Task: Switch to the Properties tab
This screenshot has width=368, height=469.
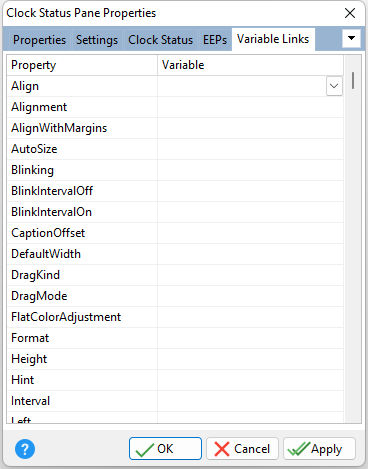Action: [x=39, y=40]
